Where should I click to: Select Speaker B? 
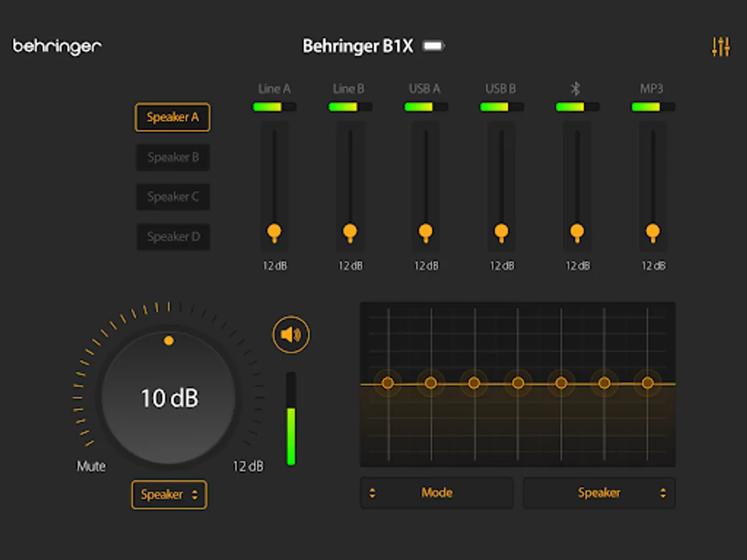click(x=172, y=157)
